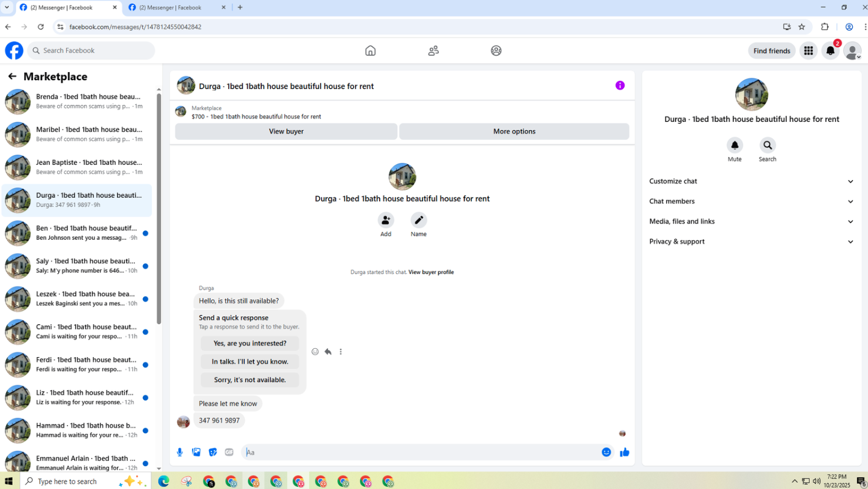The width and height of the screenshot is (868, 489).
Task: Bookmark this page star icon
Action: [802, 26]
